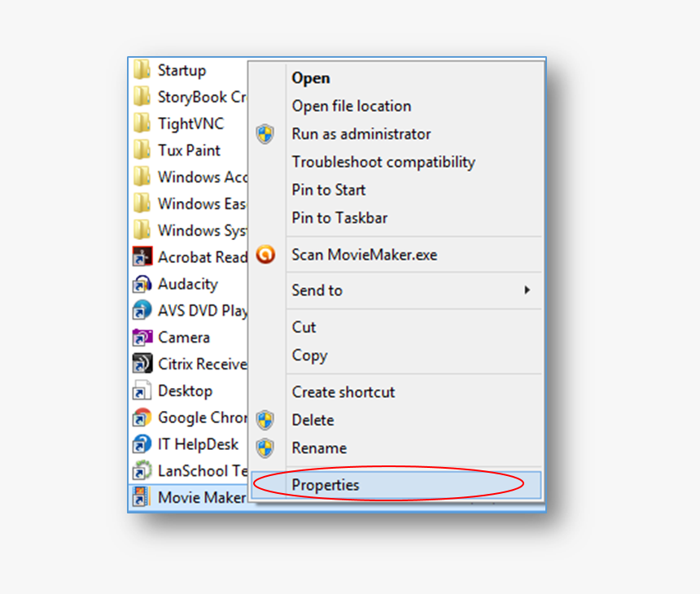The image size is (700, 594).
Task: Click the Citrix Receiver icon
Action: [x=142, y=364]
